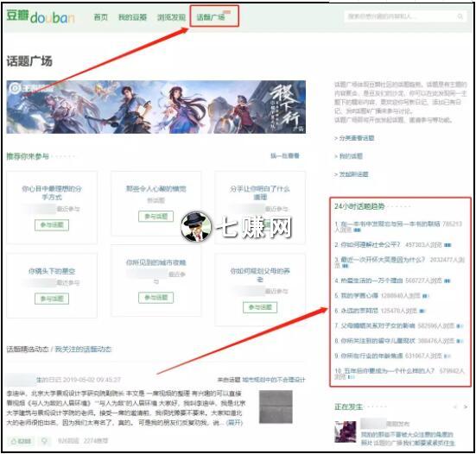Join topic 那些令人心颤的情节

coord(156,217)
